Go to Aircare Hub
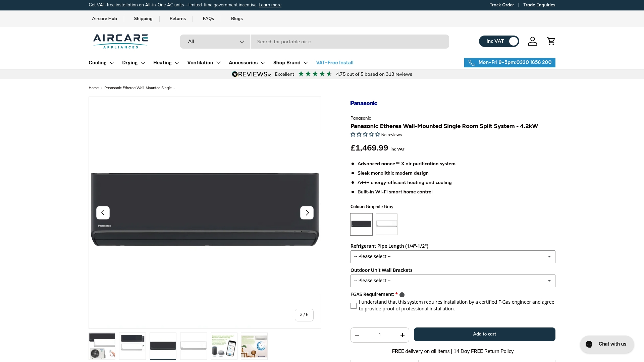 104,19
